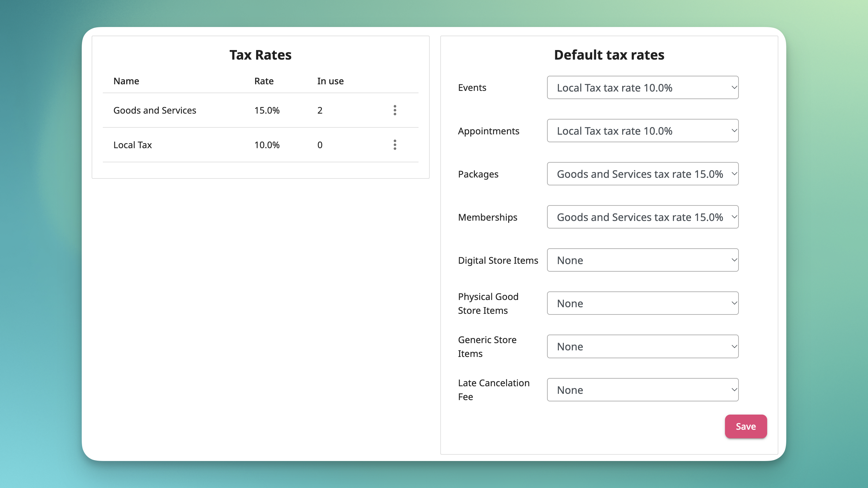Screen dimensions: 868x488
Task: Click the In use count 2
Action: pos(320,110)
